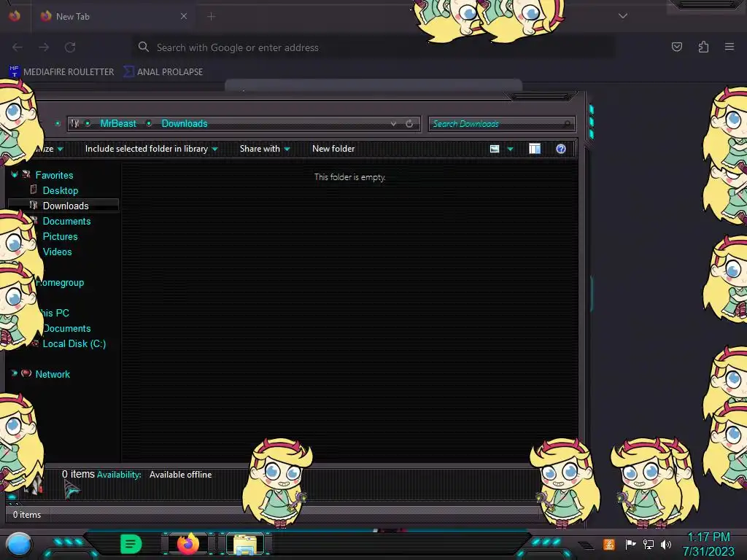Open the Windows Start orb

pyautogui.click(x=19, y=544)
